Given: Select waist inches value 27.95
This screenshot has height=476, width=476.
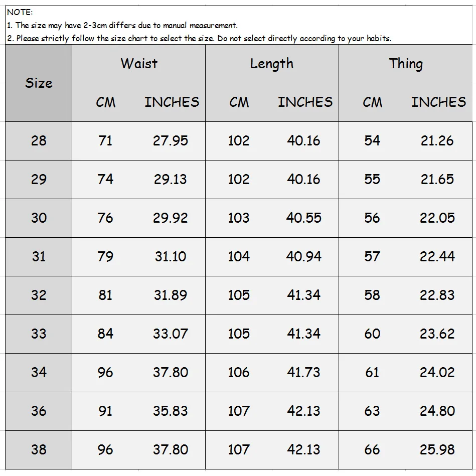Looking at the screenshot, I should 171,140.
